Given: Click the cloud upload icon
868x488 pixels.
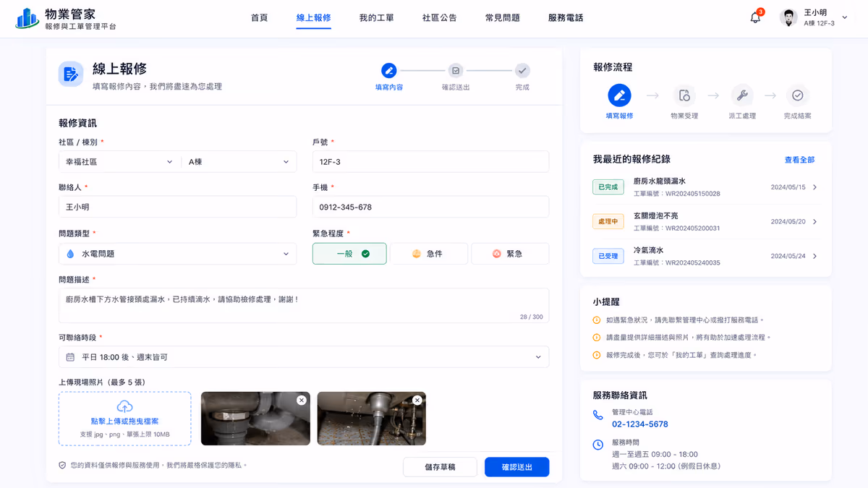Looking at the screenshot, I should click(x=124, y=406).
